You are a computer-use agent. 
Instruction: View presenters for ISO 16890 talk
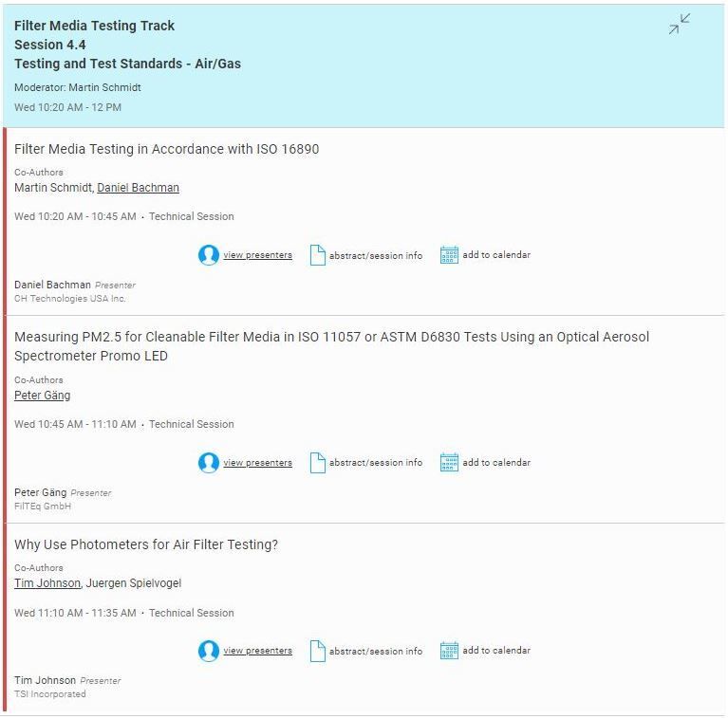257,255
